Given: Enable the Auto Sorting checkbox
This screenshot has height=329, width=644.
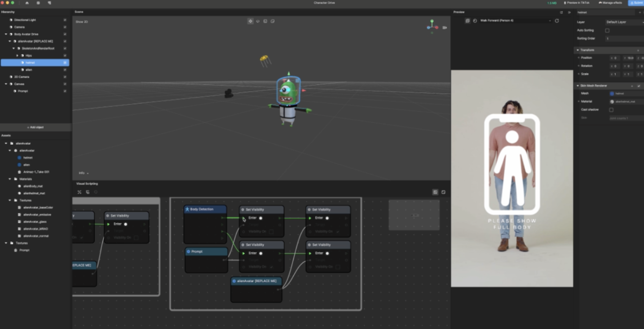Looking at the screenshot, I should (607, 30).
